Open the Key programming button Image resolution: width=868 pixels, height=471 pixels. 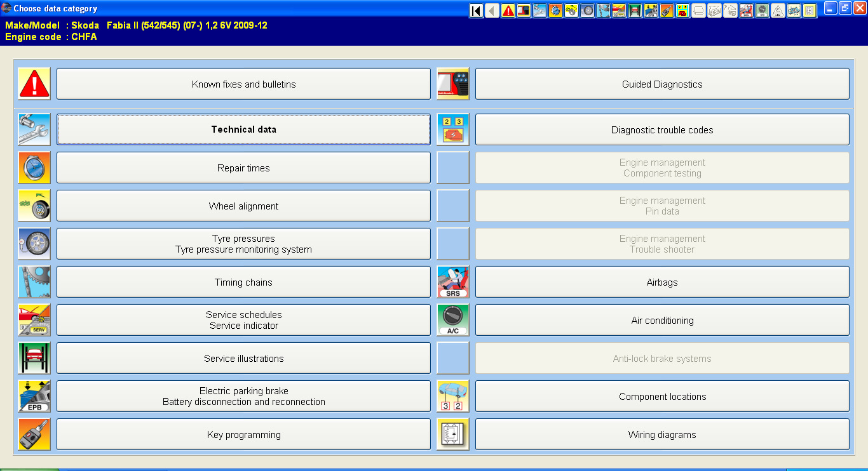pos(243,434)
